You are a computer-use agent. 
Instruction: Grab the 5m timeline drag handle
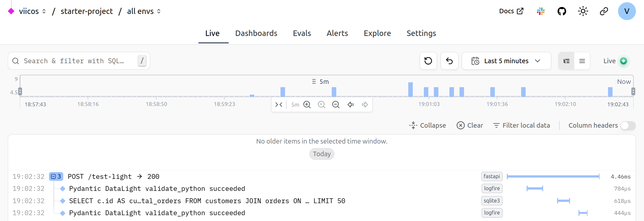pos(314,82)
